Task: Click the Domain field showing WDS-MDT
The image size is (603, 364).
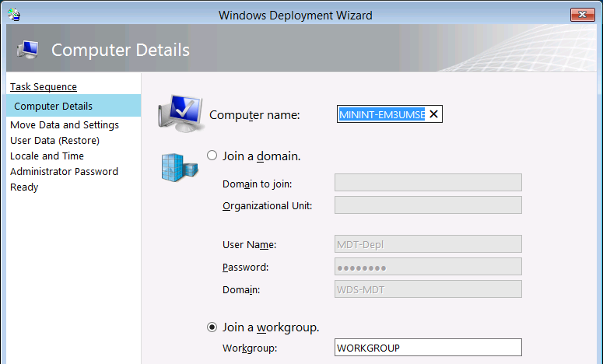Action: tap(428, 289)
